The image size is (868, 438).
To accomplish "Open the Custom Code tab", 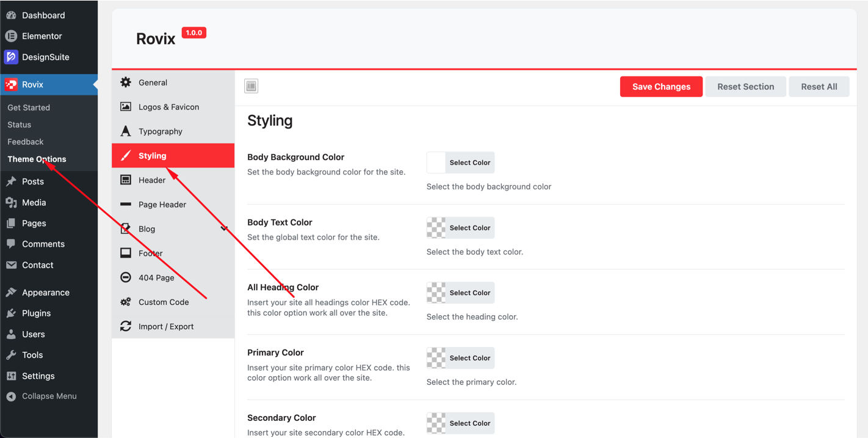I will pos(173,302).
